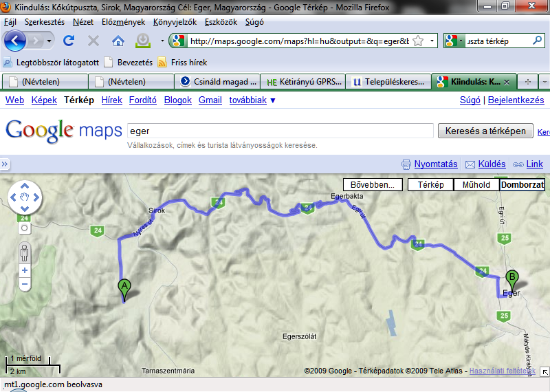Pan the map up with the arrow
The height and width of the screenshot is (392, 550).
[25, 186]
